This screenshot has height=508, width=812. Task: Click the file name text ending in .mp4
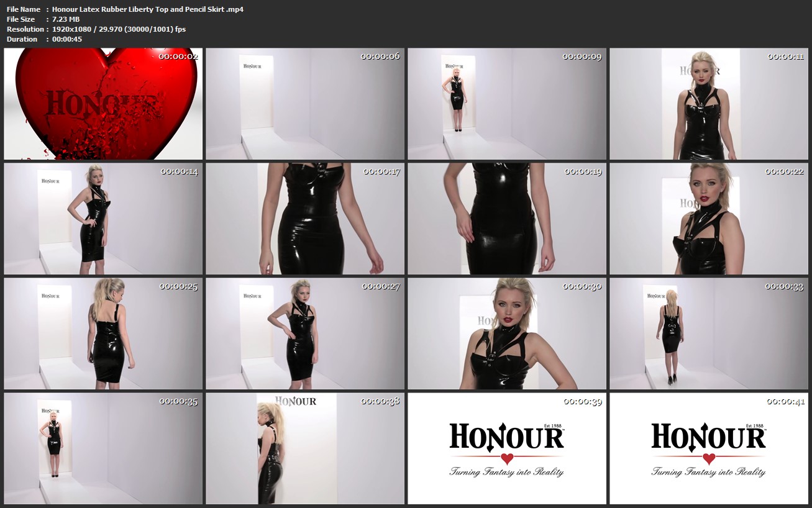click(x=148, y=9)
